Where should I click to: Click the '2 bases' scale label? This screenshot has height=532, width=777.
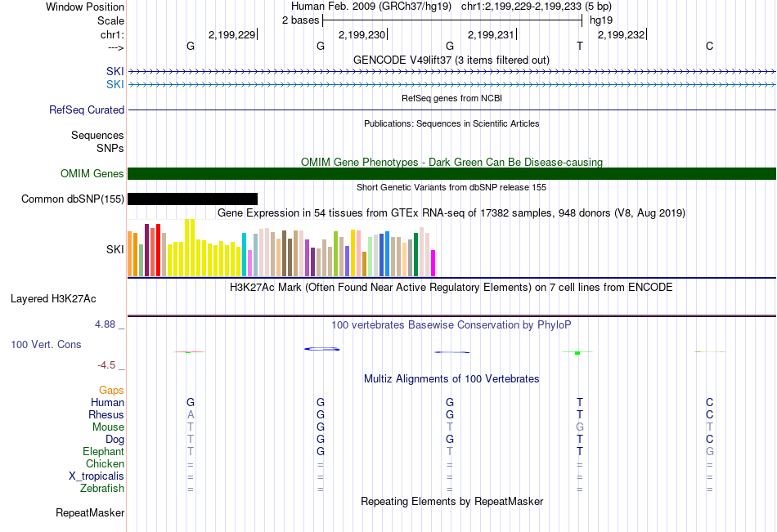pyautogui.click(x=301, y=20)
